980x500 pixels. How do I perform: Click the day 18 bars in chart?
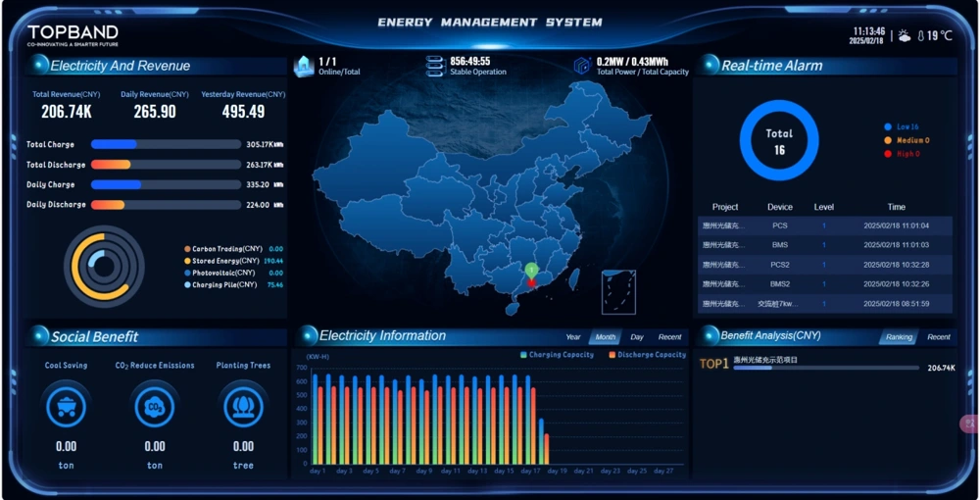[544, 441]
